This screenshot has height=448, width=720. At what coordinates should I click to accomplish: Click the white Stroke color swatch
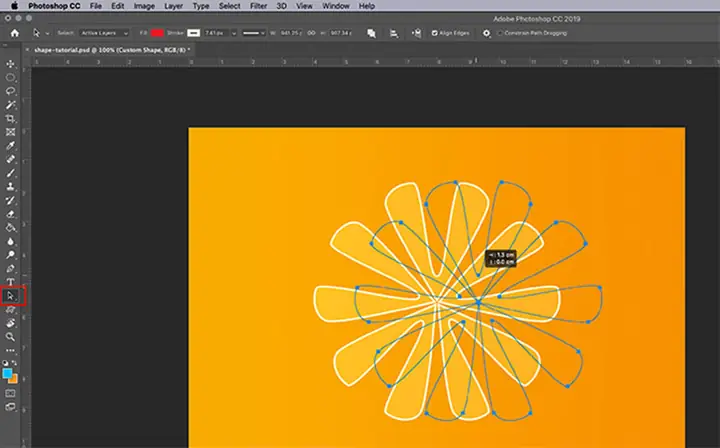pos(194,33)
